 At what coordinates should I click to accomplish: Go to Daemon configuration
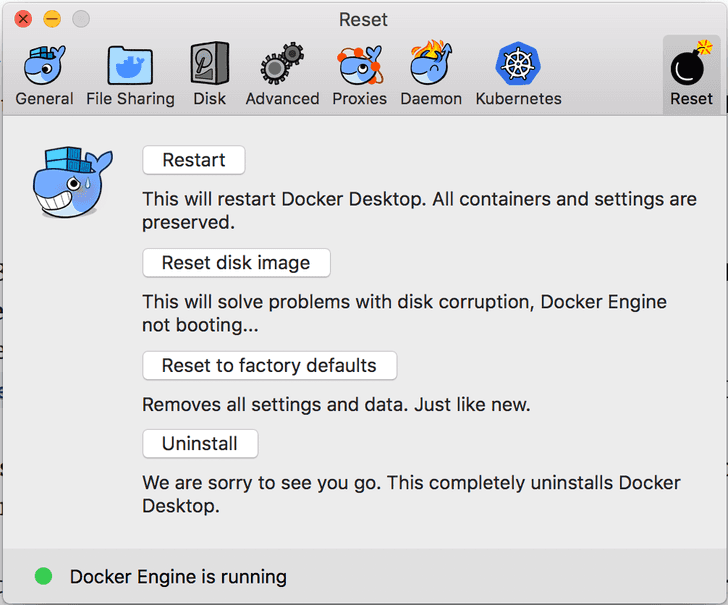tap(431, 74)
